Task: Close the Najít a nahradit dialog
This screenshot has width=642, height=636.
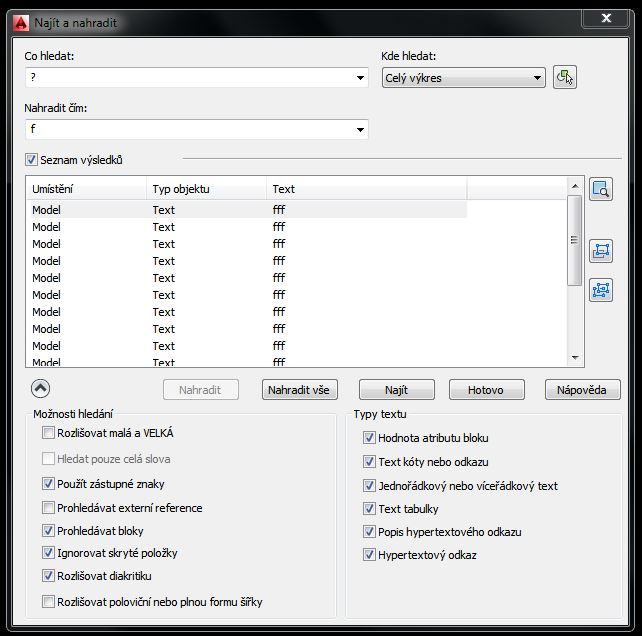Action: pos(606,17)
